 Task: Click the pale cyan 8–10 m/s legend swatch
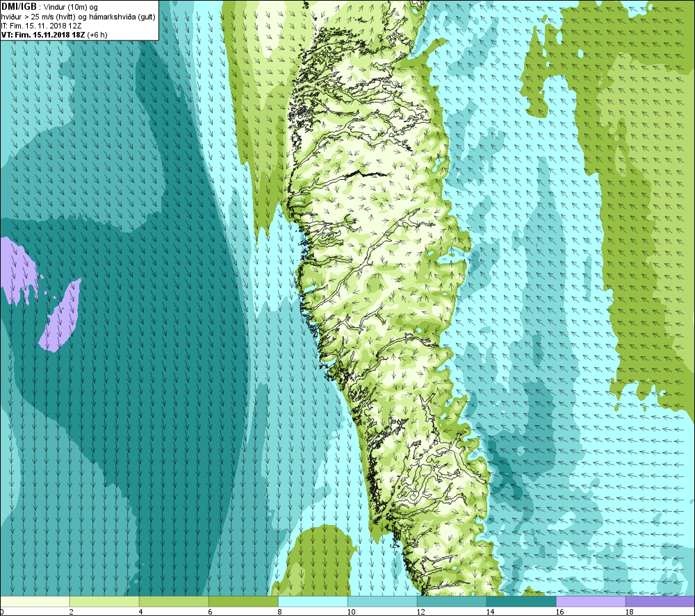313,601
